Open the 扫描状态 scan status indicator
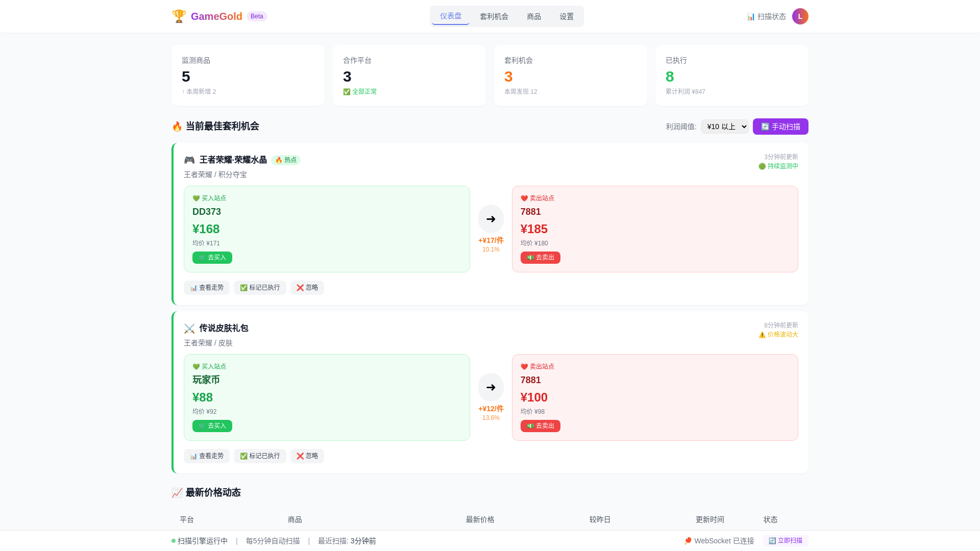This screenshot has height=551, width=980. click(766, 16)
